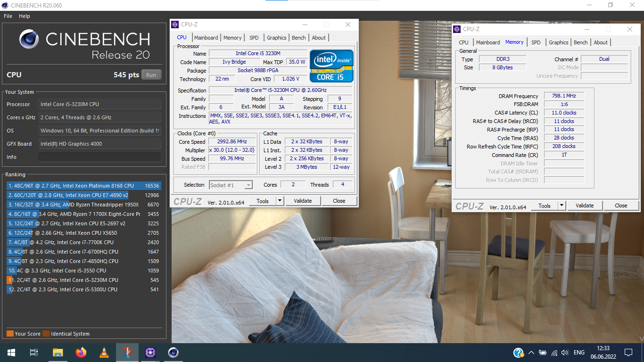
Task: Click the blue help question mark tray icon
Action: (518, 353)
